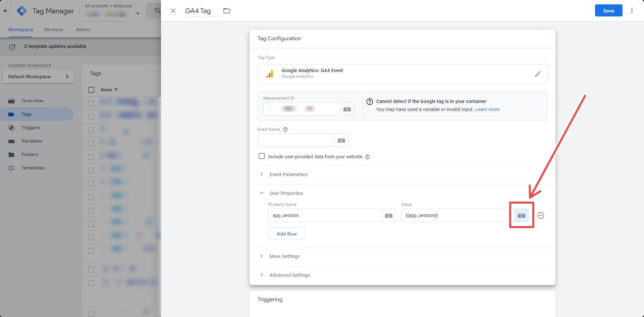Check the first tag row checkbox
The height and width of the screenshot is (317, 644).
91,103
